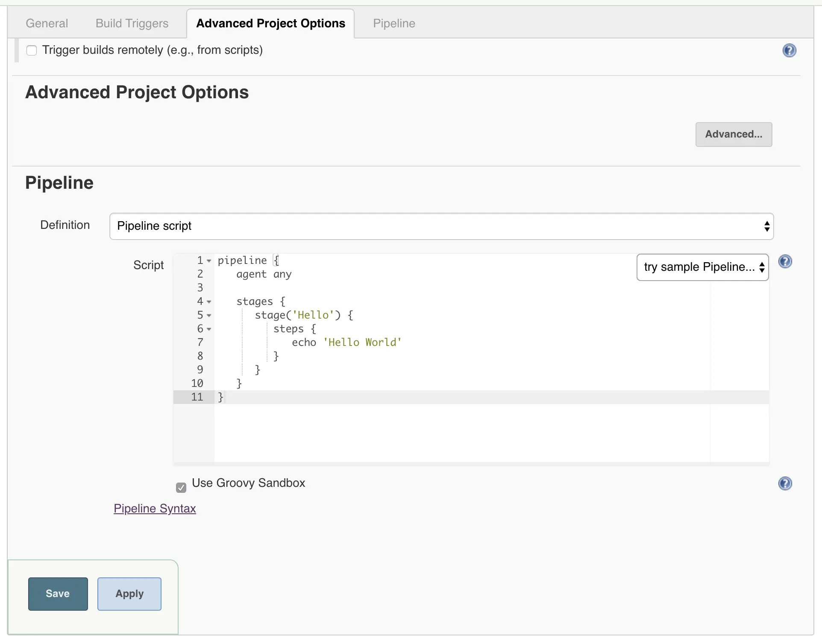822x644 pixels.
Task: Switch to the Build Triggers tab
Action: [x=132, y=23]
